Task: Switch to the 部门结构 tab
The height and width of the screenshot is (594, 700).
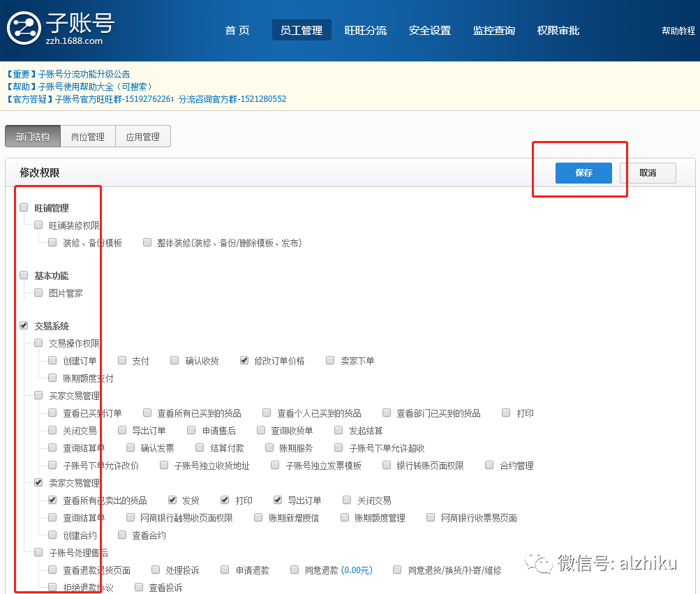Action: click(x=33, y=137)
